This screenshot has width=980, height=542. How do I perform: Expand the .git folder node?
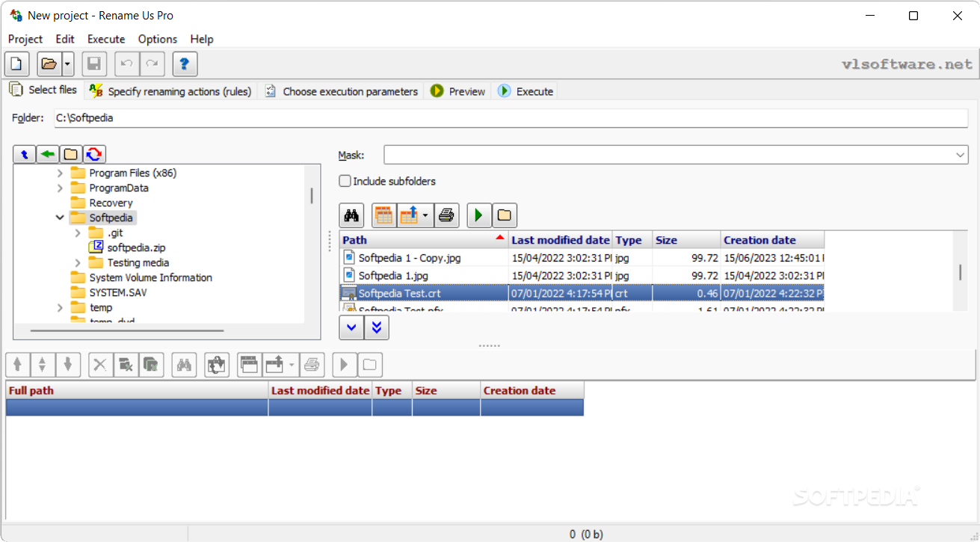click(78, 232)
